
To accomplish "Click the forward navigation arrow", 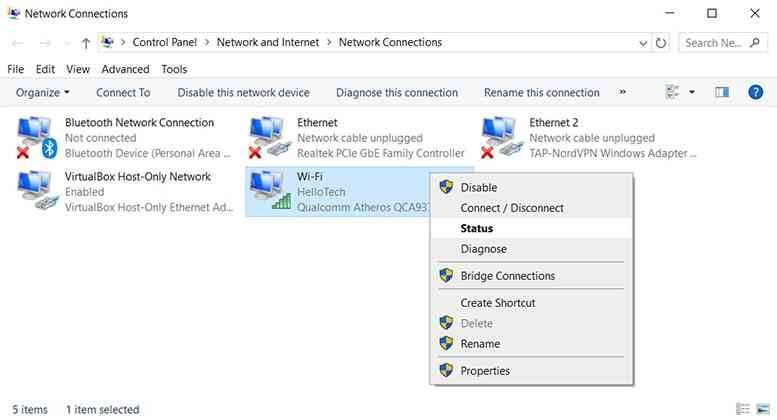I will [45, 44].
